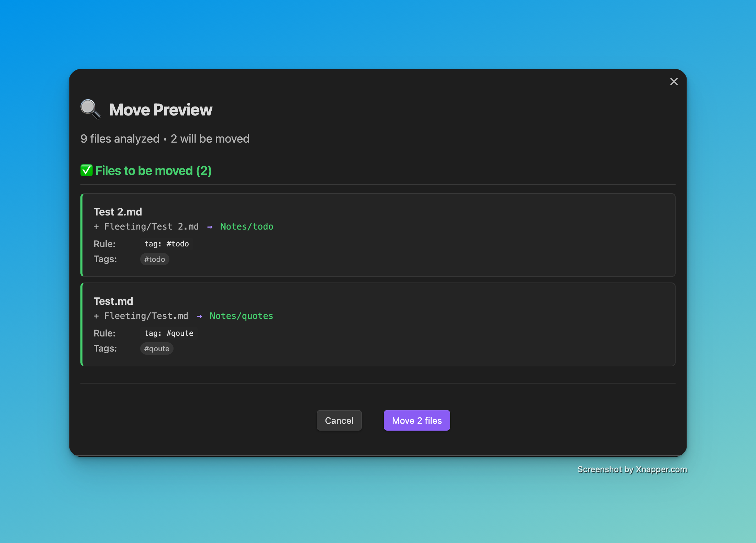This screenshot has width=756, height=543.
Task: Click the Move Preview title text
Action: coord(160,110)
